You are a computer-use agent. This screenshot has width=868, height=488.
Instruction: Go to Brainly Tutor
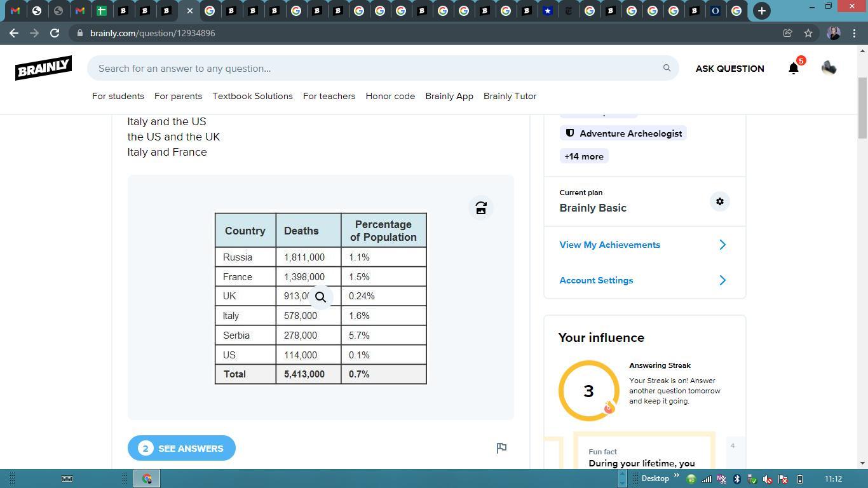tap(510, 96)
